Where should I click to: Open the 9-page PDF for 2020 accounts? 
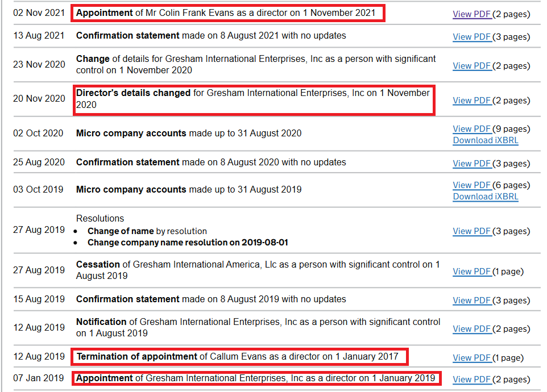point(472,129)
